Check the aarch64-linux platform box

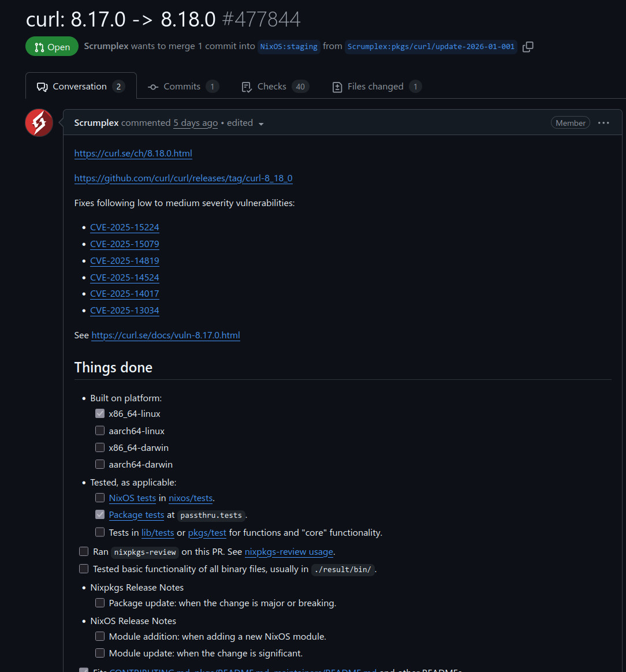point(100,430)
